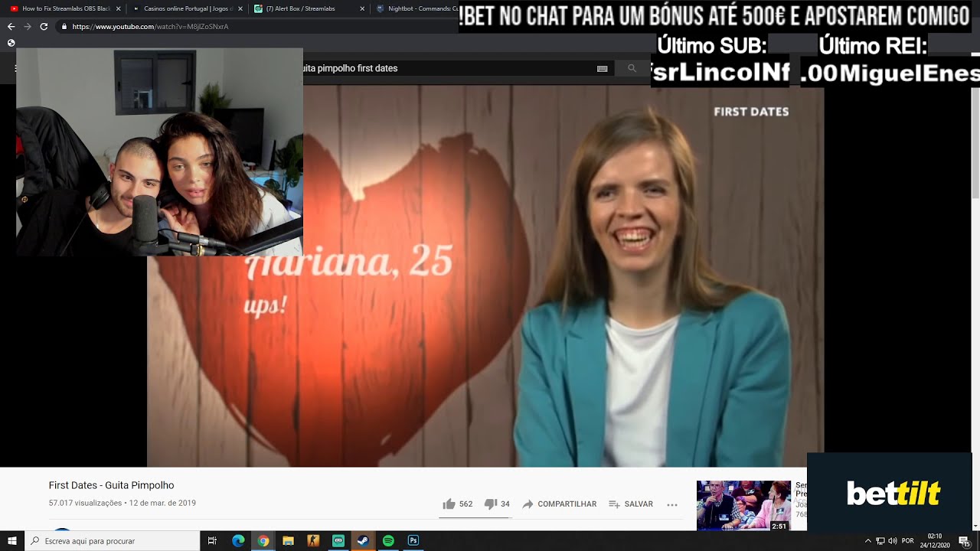The height and width of the screenshot is (551, 980).
Task: Open the notification center icon
Action: coord(964,541)
